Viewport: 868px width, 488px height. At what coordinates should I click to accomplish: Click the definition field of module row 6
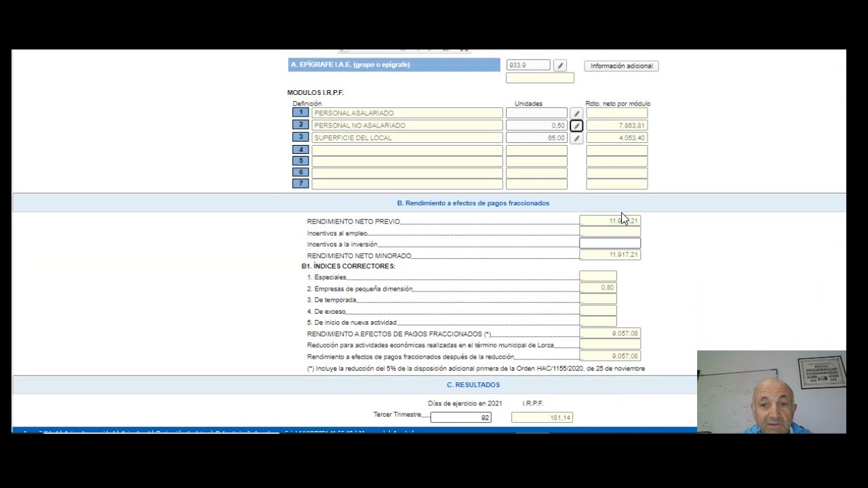[407, 173]
